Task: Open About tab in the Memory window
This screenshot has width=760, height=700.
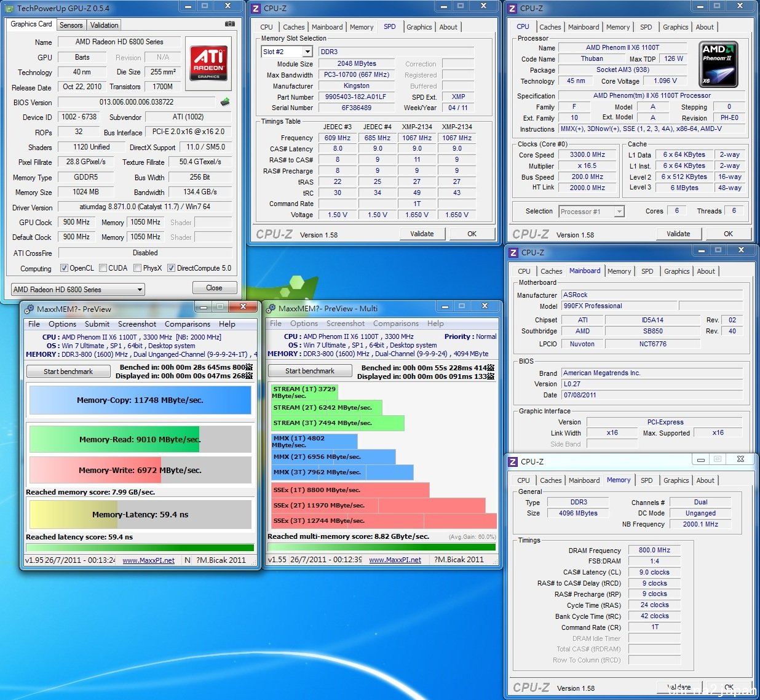Action: click(x=705, y=480)
